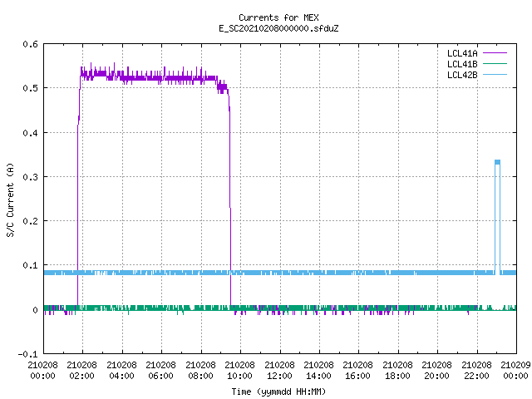The image size is (532, 399).
Task: Click the LCL41A purple plateau near 0.52 A
Action: [148, 77]
